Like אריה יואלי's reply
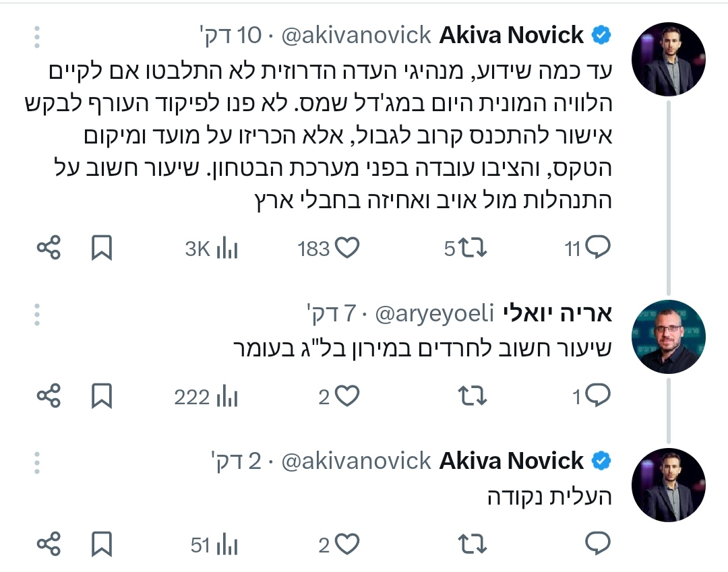The height and width of the screenshot is (572, 728). pyautogui.click(x=347, y=397)
